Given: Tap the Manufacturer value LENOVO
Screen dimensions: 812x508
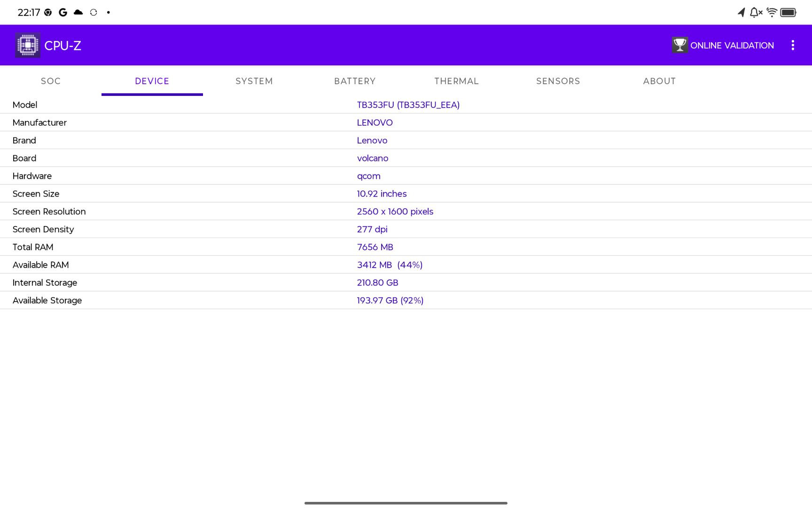Looking at the screenshot, I should pos(375,123).
